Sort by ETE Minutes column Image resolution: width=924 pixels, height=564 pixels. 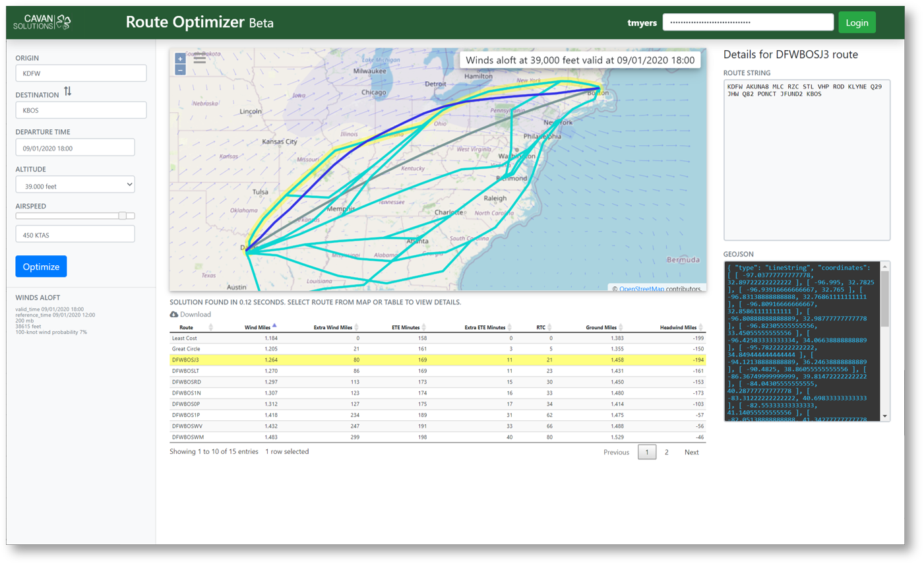(423, 327)
